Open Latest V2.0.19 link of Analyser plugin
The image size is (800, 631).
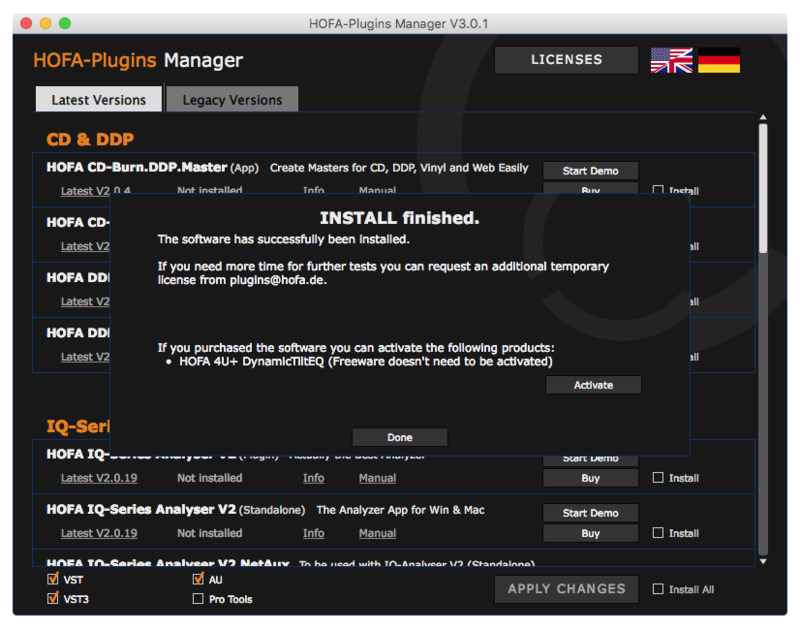tap(99, 478)
